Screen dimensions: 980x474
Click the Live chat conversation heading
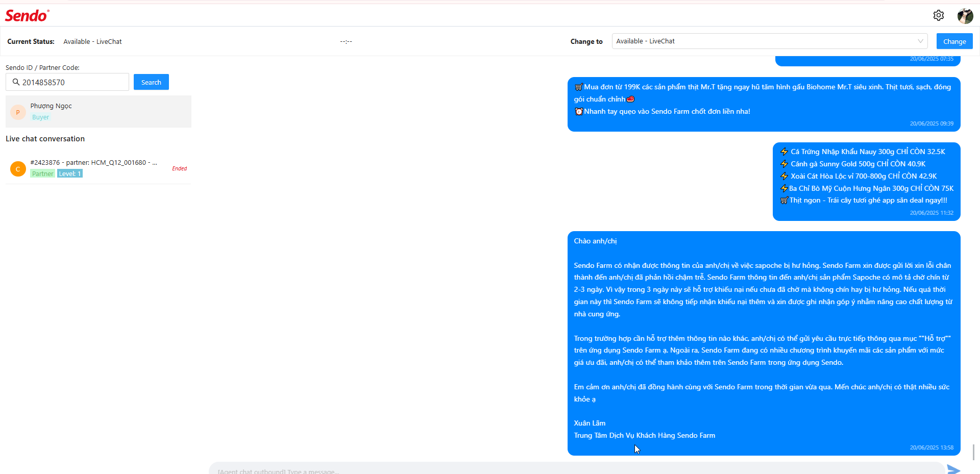45,139
